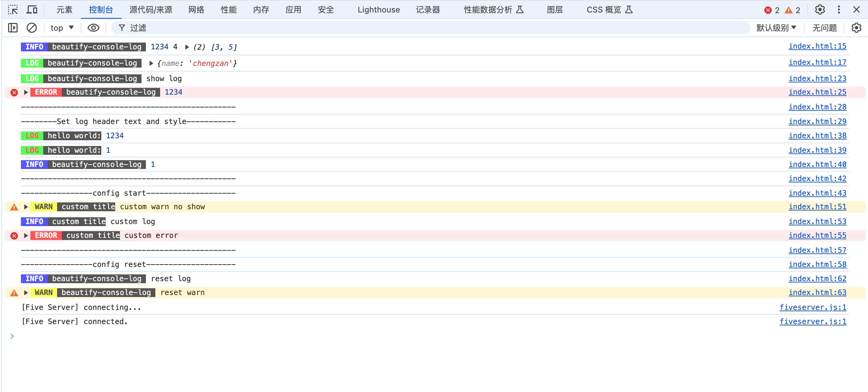
Task: Expand the custom warn no show entry
Action: (26, 207)
